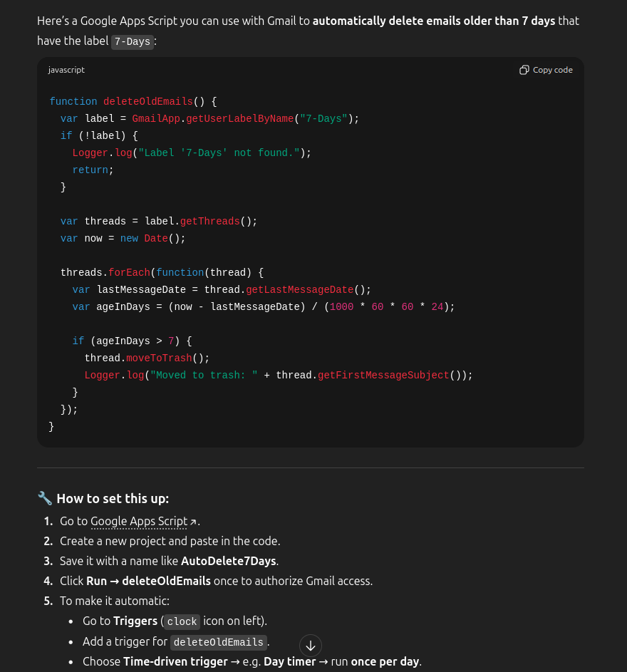Click the clock icon code label in step 5
This screenshot has height=672, width=627.
coord(181,621)
